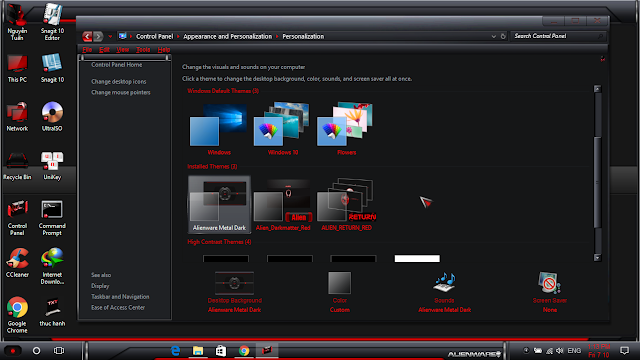Expand the Control Panel breadcrumb arrow
This screenshot has height=360, width=640.
(178, 36)
